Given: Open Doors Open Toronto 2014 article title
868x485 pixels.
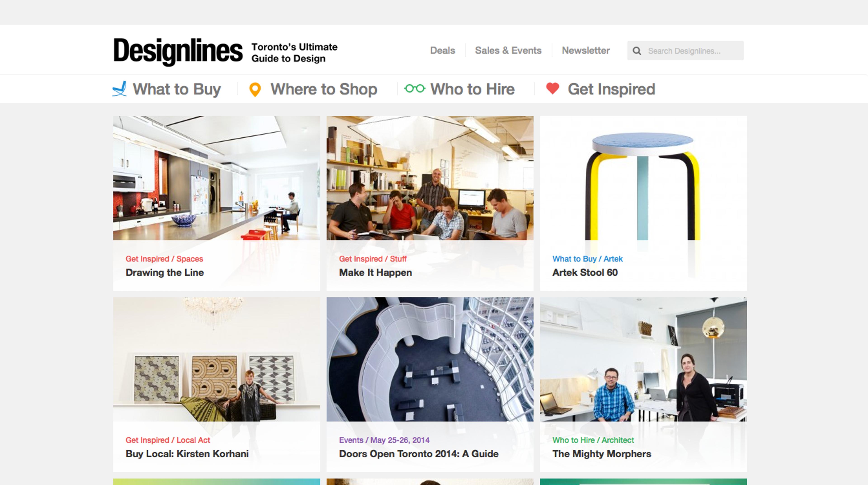Looking at the screenshot, I should (418, 454).
